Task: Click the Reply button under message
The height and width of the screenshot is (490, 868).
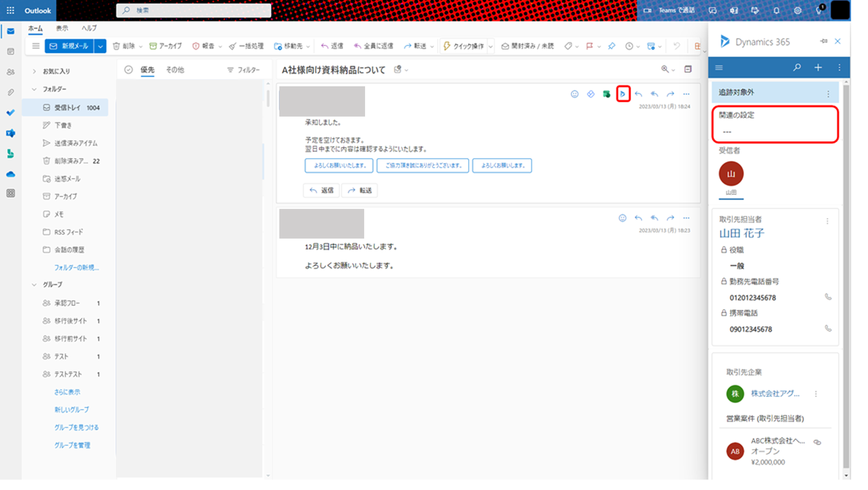Action: point(321,190)
